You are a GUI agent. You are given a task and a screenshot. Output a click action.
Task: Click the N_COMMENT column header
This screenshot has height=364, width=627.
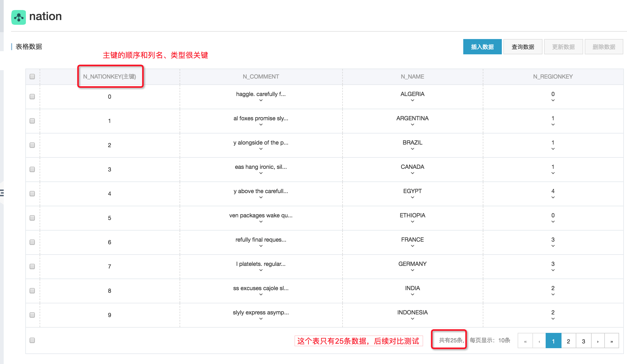click(261, 76)
